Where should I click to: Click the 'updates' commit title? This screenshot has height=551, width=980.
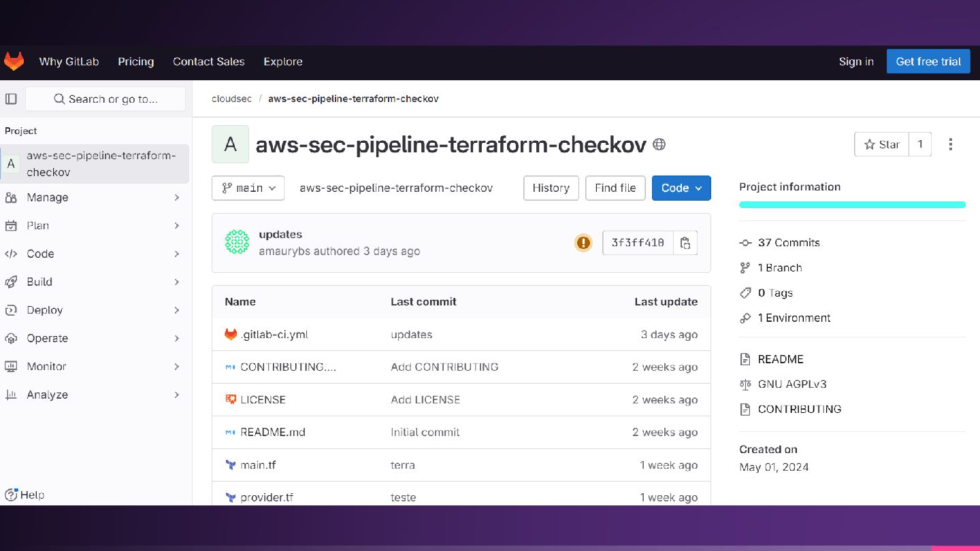(280, 235)
